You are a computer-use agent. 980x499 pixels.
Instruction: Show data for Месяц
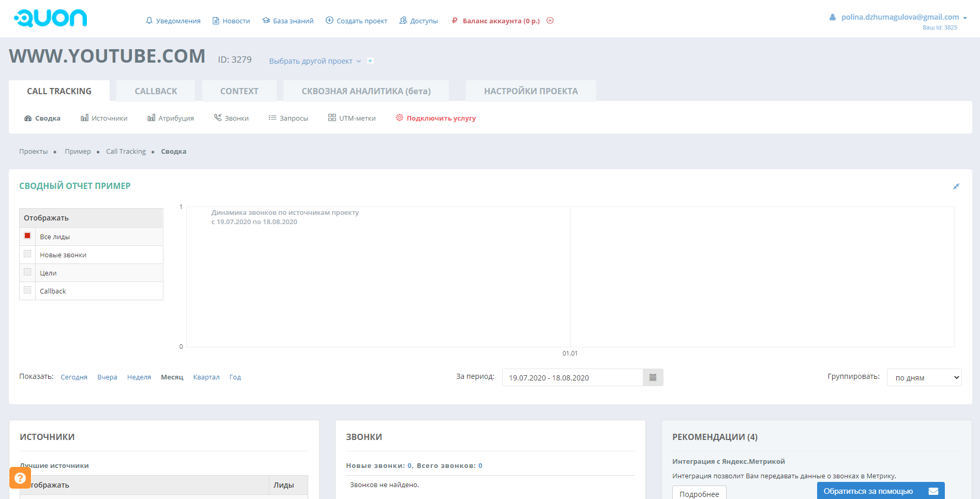point(172,377)
